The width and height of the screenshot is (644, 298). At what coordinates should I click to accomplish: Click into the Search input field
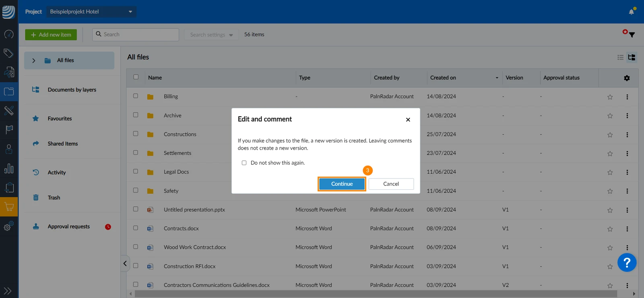coord(136,35)
